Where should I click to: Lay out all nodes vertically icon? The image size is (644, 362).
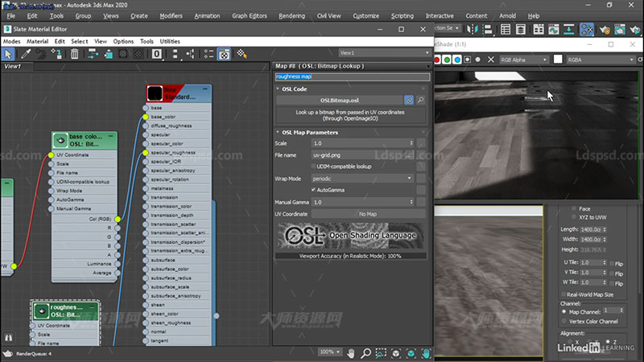(x=175, y=54)
